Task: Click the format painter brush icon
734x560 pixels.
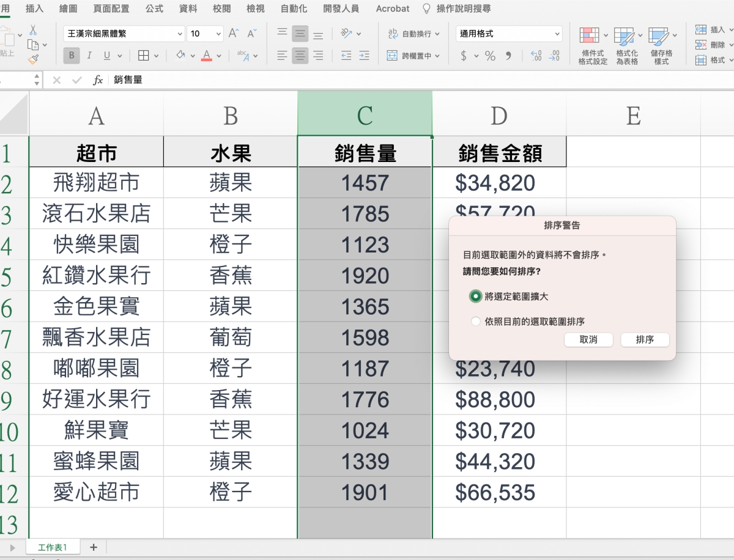Action: pos(33,59)
